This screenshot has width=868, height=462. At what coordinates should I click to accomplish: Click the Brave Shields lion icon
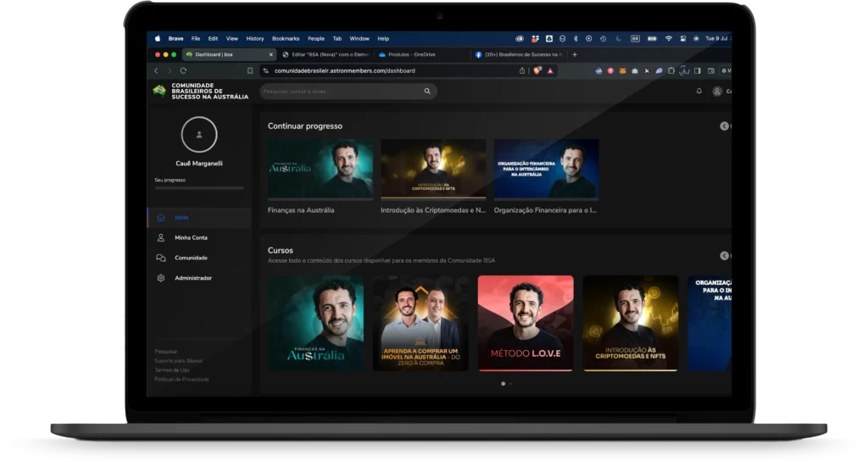[537, 71]
